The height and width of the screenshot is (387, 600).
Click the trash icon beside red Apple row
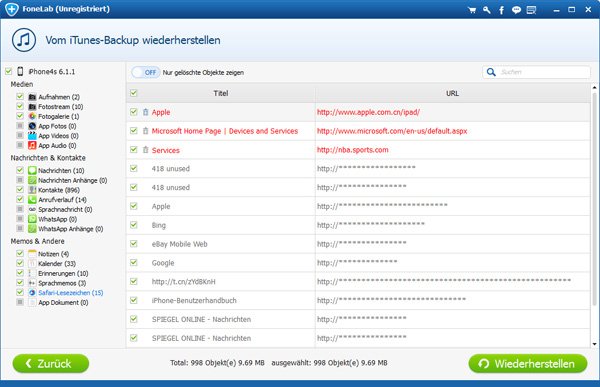[x=145, y=112]
